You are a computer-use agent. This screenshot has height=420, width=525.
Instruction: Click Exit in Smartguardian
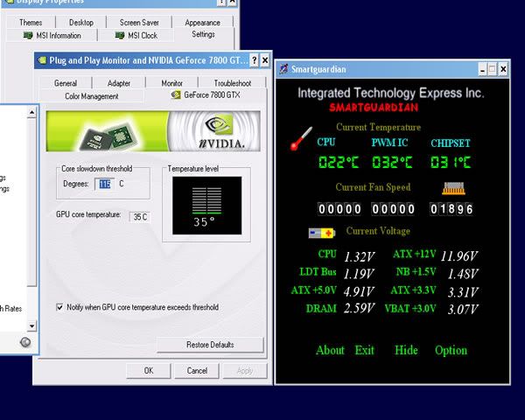point(364,350)
